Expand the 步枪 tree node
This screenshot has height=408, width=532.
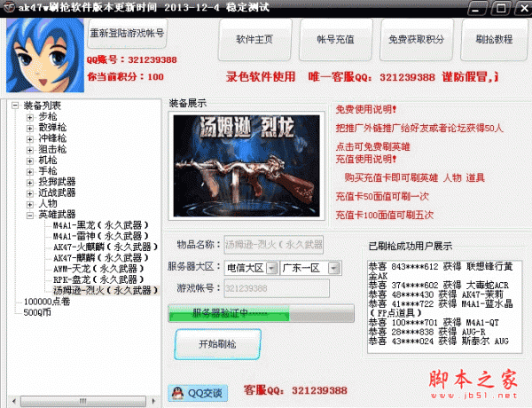30,117
